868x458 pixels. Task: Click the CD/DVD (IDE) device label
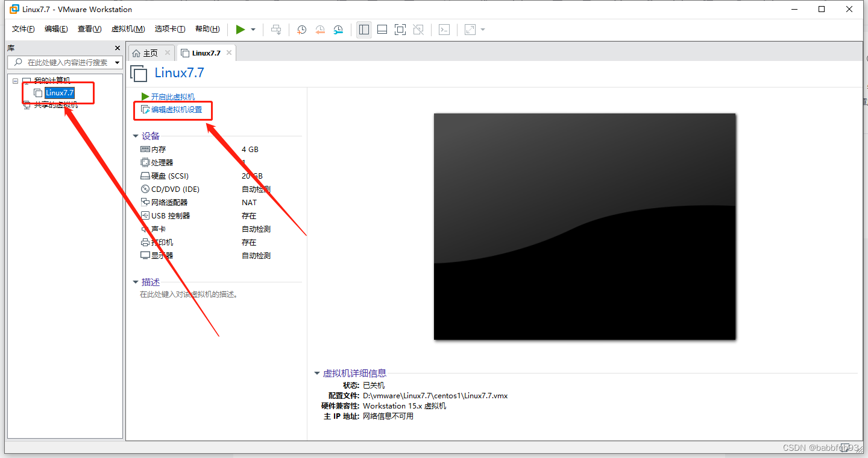[x=175, y=189]
